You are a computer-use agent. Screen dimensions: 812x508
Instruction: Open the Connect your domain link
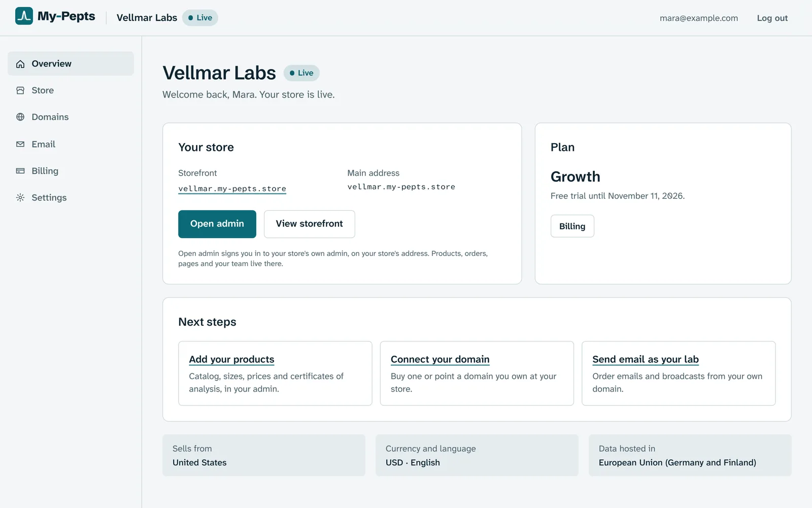440,359
